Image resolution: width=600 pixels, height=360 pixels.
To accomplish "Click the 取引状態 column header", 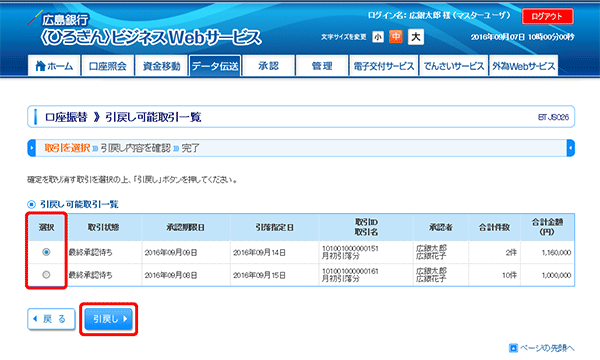I will tap(103, 227).
